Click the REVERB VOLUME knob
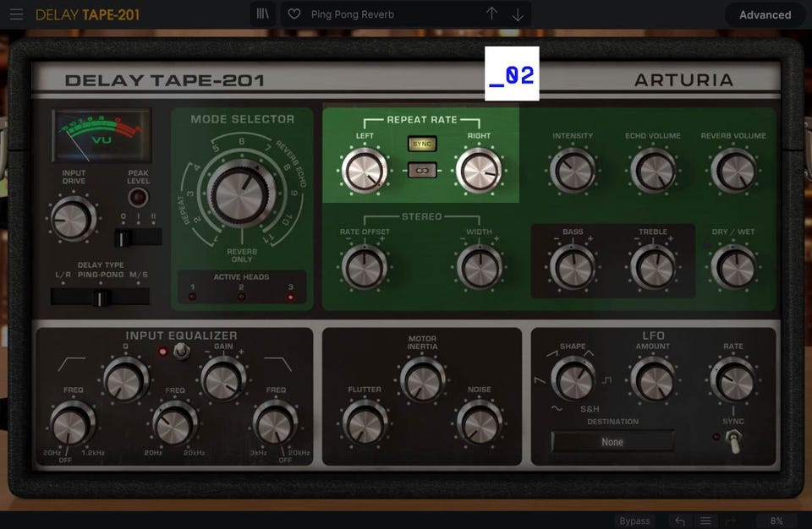812x529 pixels. tap(732, 171)
